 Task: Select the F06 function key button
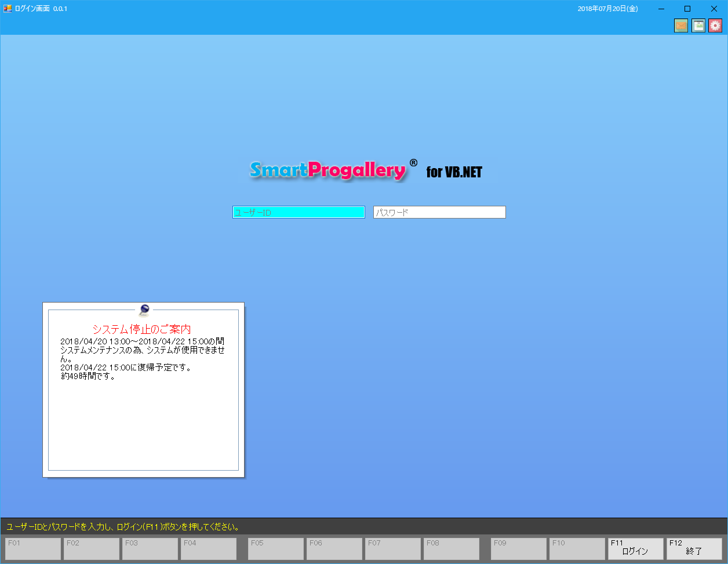click(x=334, y=548)
